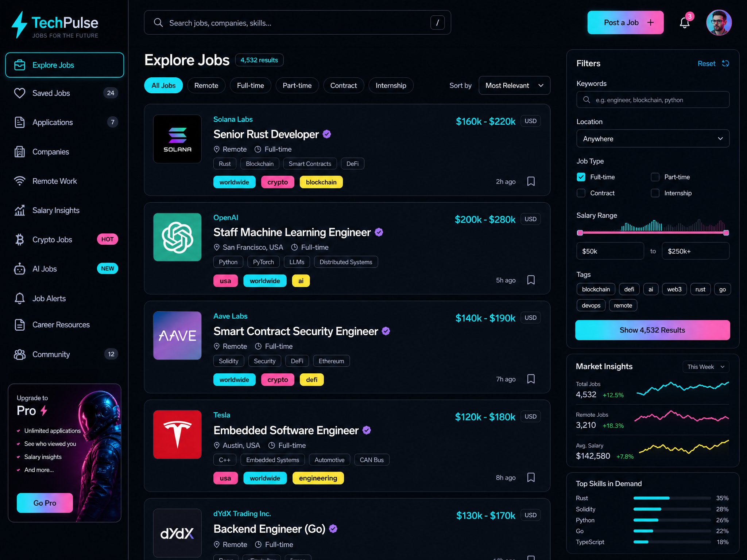Click the salary range minimum slider handle

point(580,233)
